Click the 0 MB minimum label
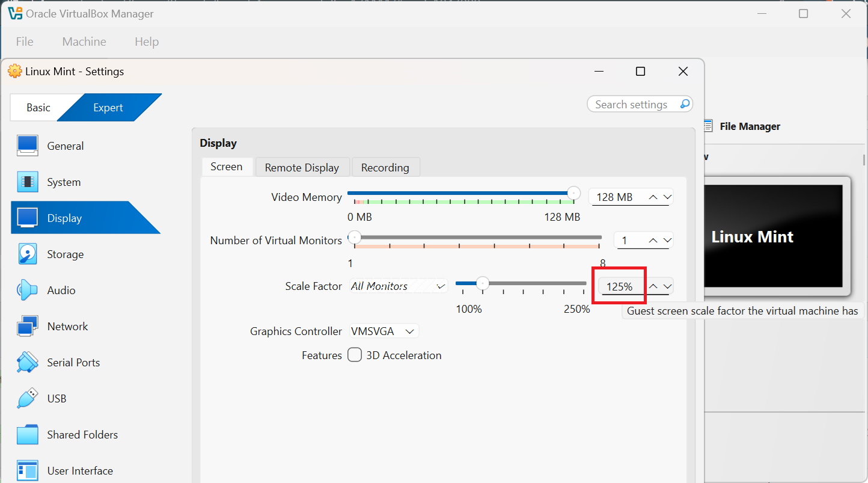Viewport: 868px width, 483px height. [360, 217]
